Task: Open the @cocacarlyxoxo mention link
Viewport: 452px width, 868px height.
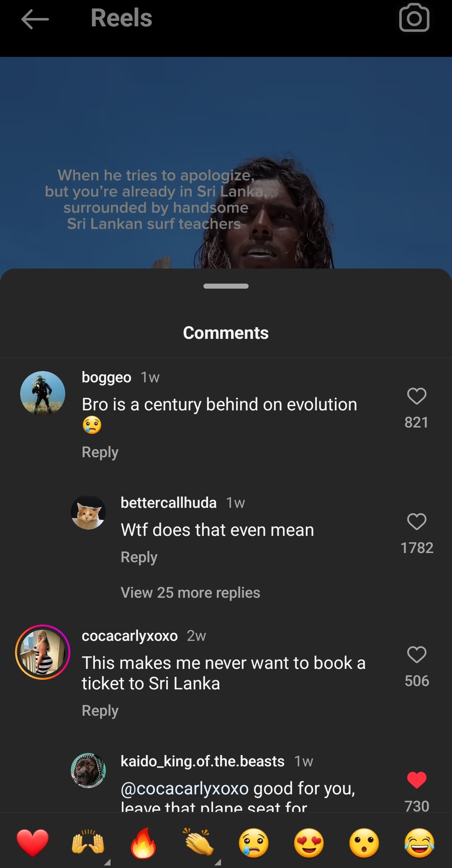Action: pos(185,789)
